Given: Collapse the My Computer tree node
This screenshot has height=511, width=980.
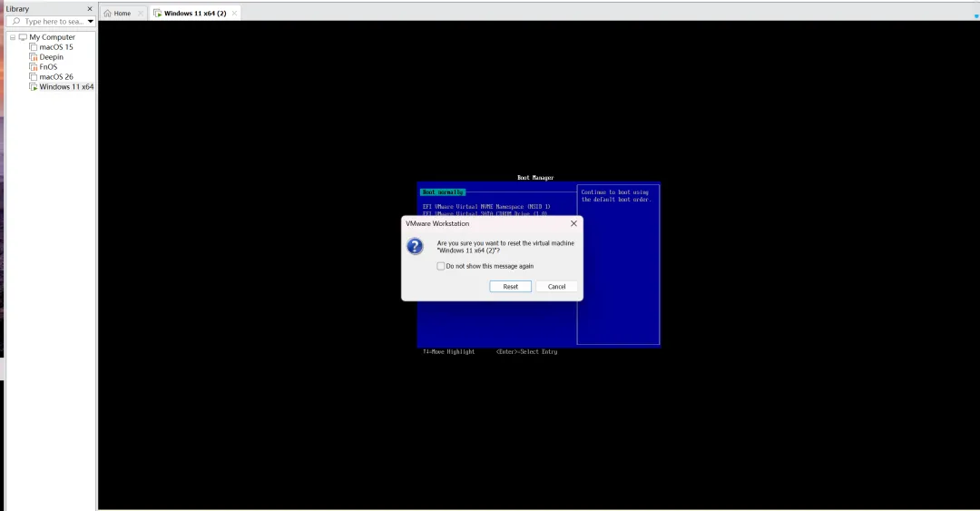Looking at the screenshot, I should click(x=13, y=37).
